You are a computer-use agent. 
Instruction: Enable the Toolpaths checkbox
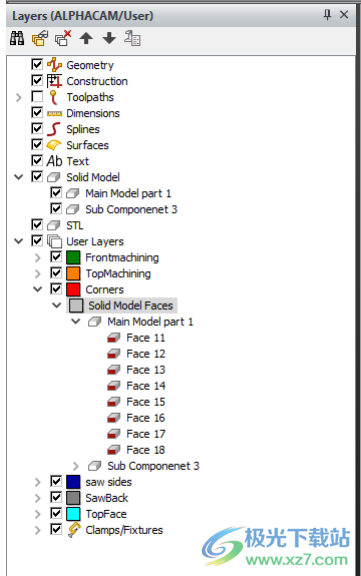(37, 97)
